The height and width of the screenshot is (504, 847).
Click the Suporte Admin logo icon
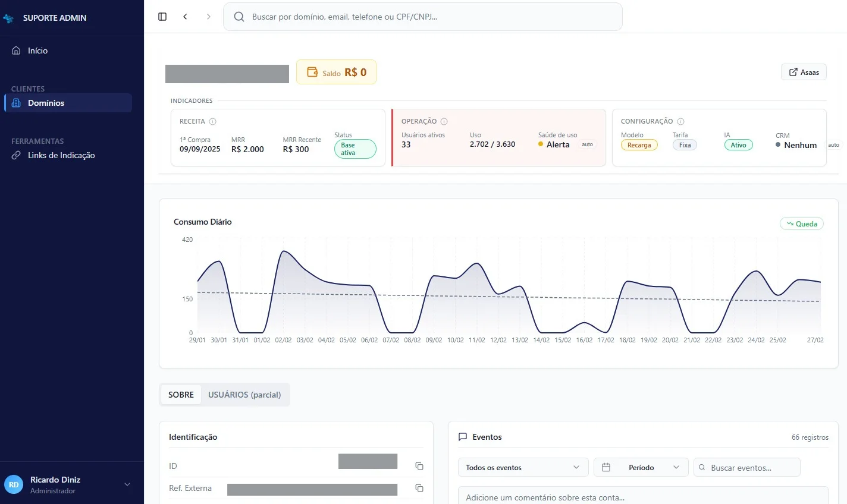(x=8, y=18)
